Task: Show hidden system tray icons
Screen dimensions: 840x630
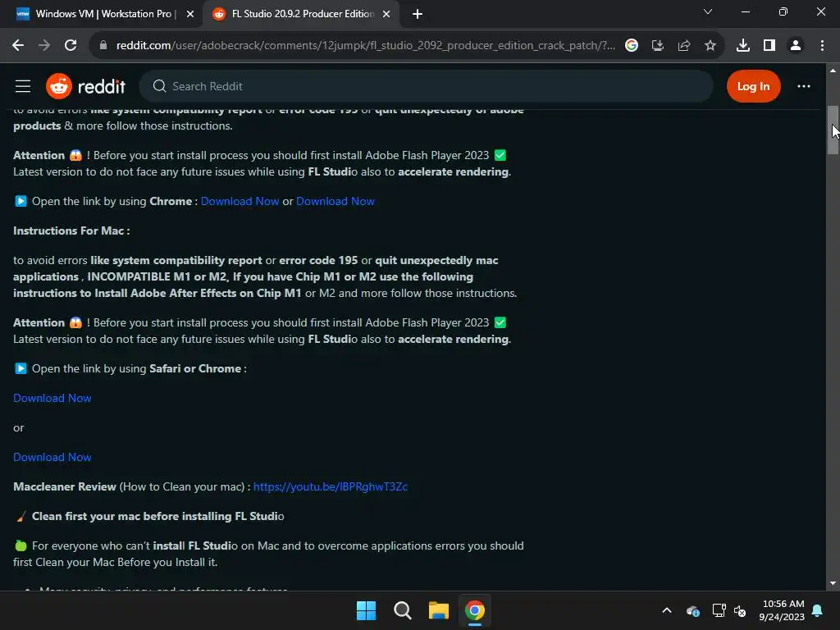Action: [x=667, y=610]
